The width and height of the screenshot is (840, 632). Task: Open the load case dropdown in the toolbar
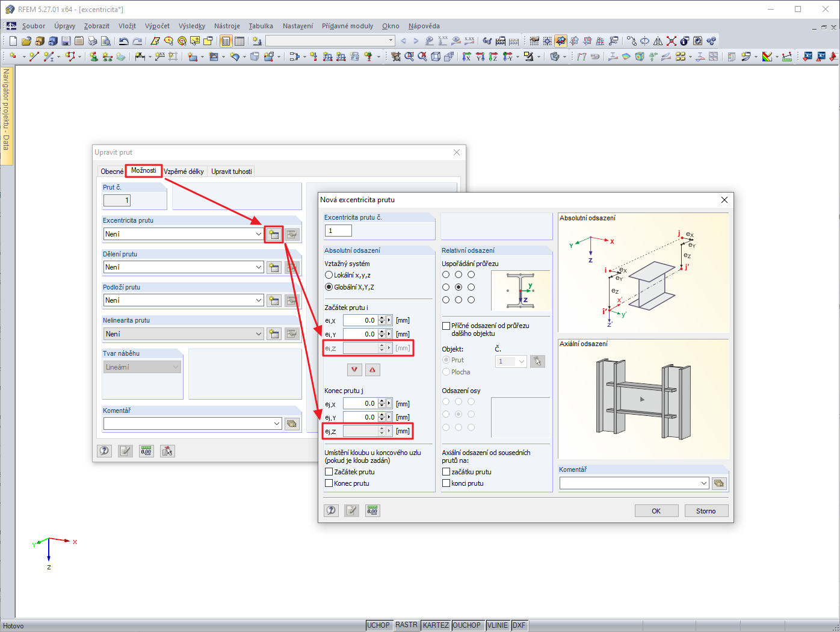[391, 41]
